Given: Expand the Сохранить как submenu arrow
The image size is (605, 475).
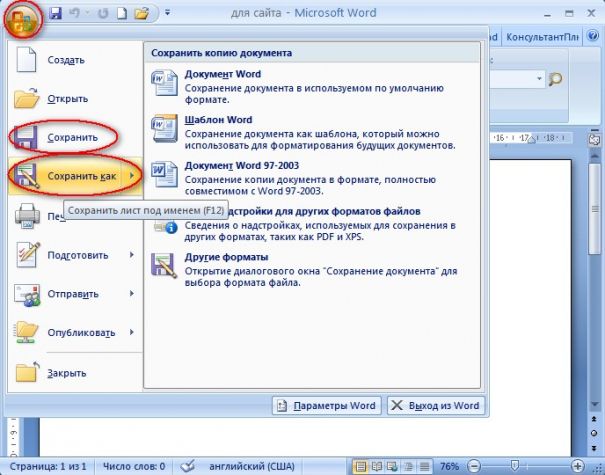Looking at the screenshot, I should pyautogui.click(x=132, y=176).
